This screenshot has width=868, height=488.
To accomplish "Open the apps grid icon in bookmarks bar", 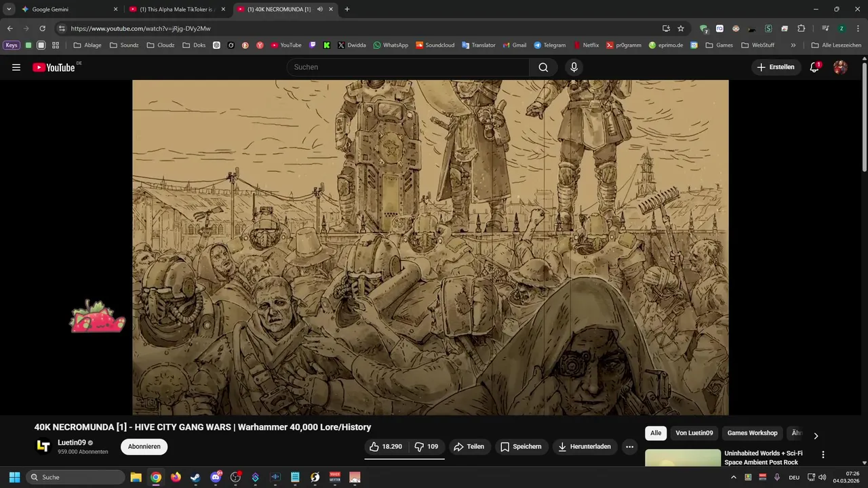I will coord(56,45).
